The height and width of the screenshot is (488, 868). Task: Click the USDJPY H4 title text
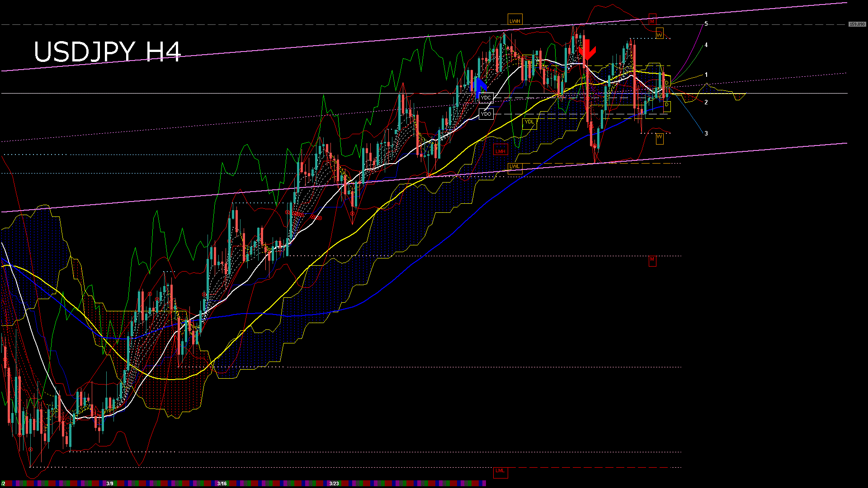pos(107,52)
